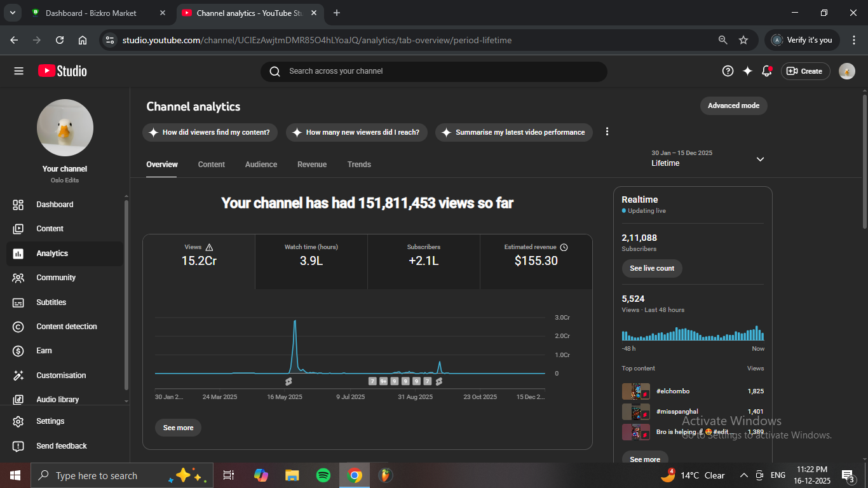
Task: Open the Help question mark icon
Action: point(728,71)
